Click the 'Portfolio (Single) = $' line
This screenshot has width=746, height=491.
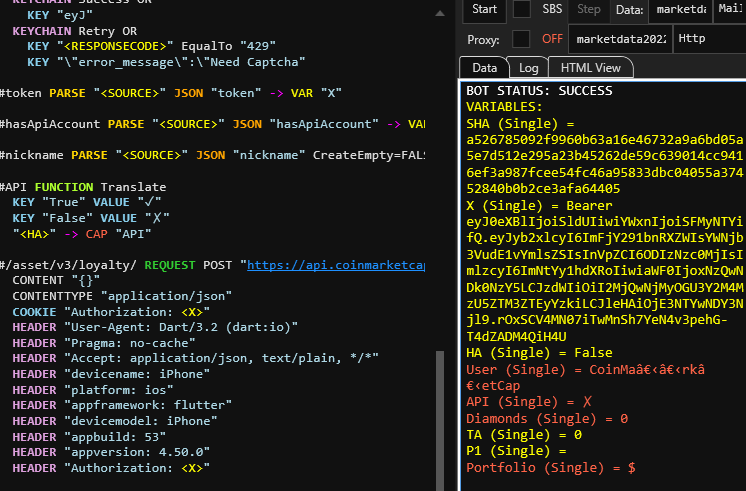[550, 468]
